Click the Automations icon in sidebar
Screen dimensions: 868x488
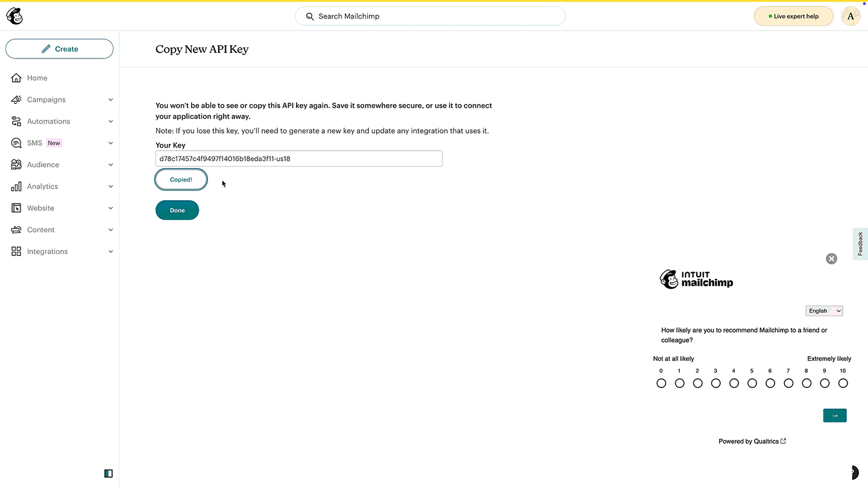pos(16,121)
